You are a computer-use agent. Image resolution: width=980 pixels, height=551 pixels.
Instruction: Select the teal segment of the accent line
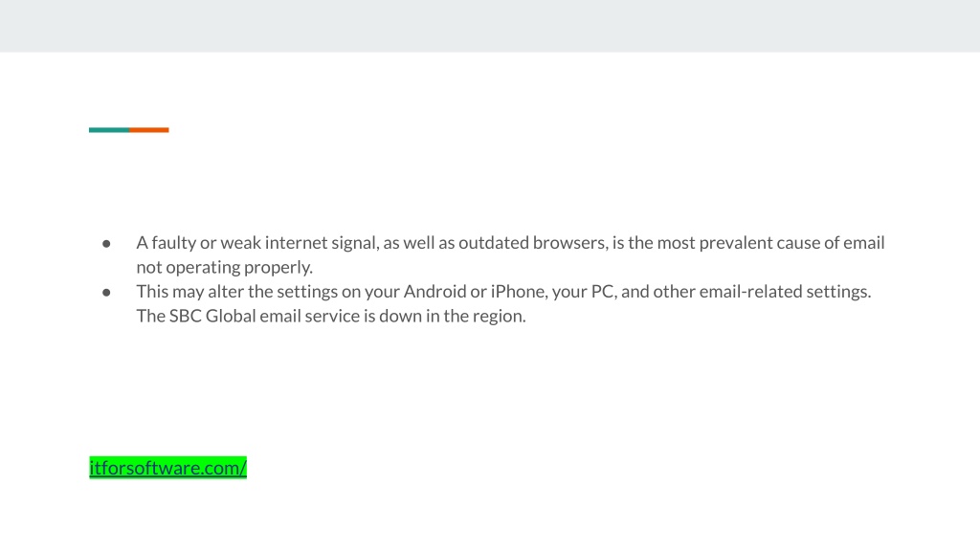pos(109,130)
